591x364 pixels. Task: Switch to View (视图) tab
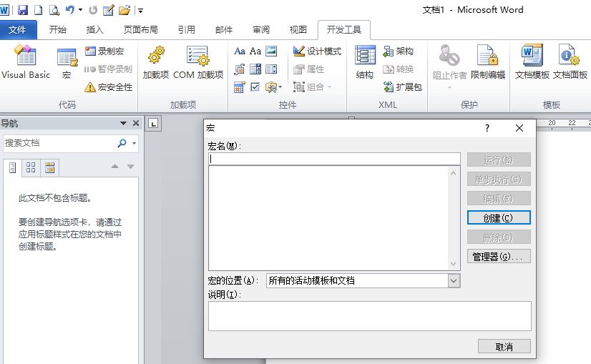[298, 30]
